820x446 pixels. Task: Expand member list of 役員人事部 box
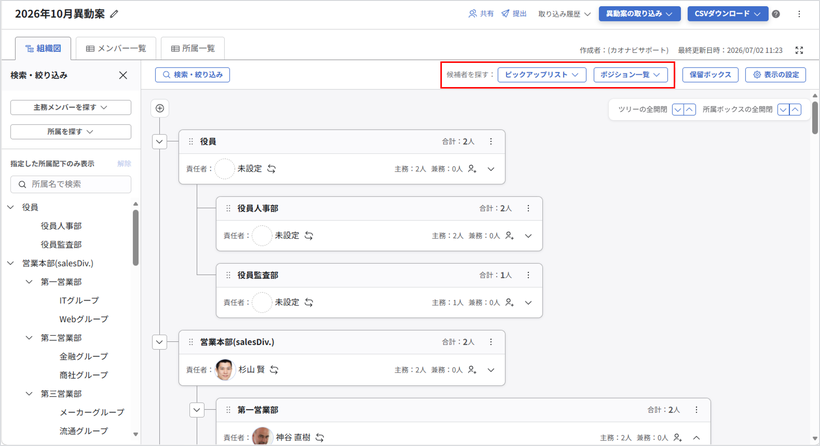pyautogui.click(x=528, y=236)
